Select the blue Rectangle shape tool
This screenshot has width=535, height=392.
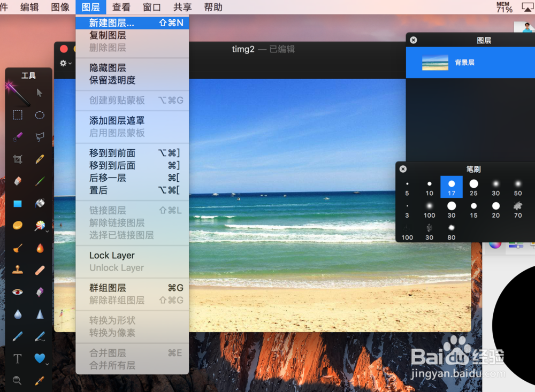[x=18, y=204]
